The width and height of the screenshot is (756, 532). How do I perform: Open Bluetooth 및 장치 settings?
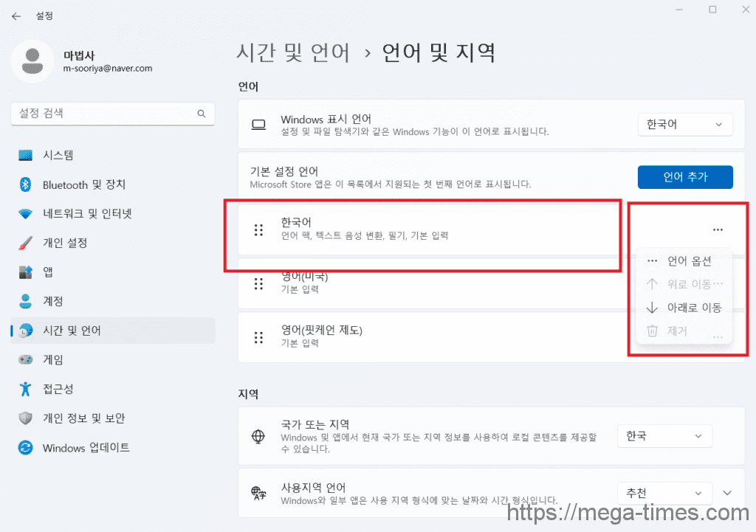[83, 184]
